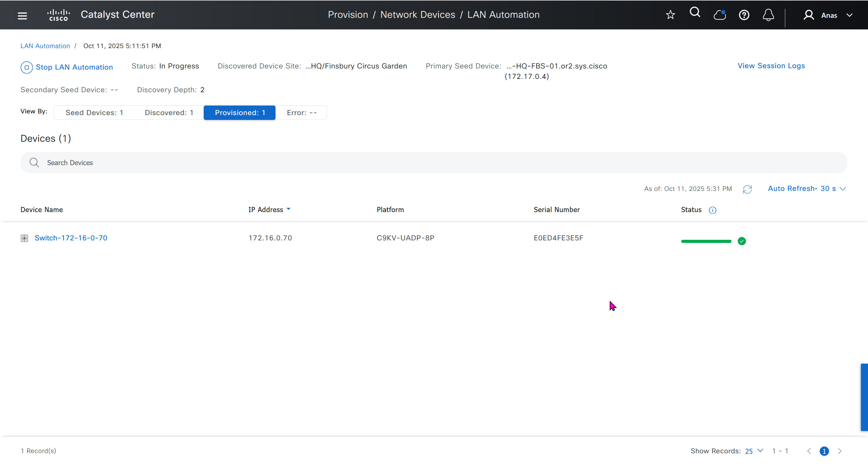Click the Stop LAN Automation icon button
This screenshot has width=868, height=468.
pos(27,67)
